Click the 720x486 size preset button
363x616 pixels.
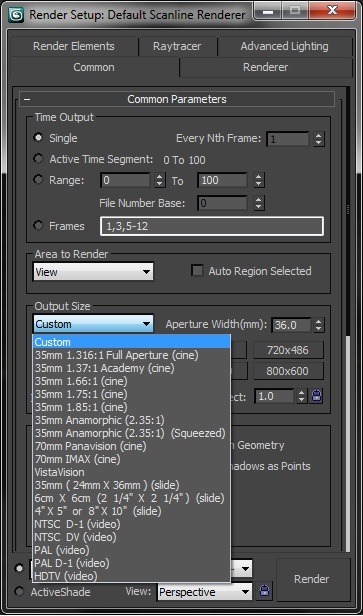point(288,350)
